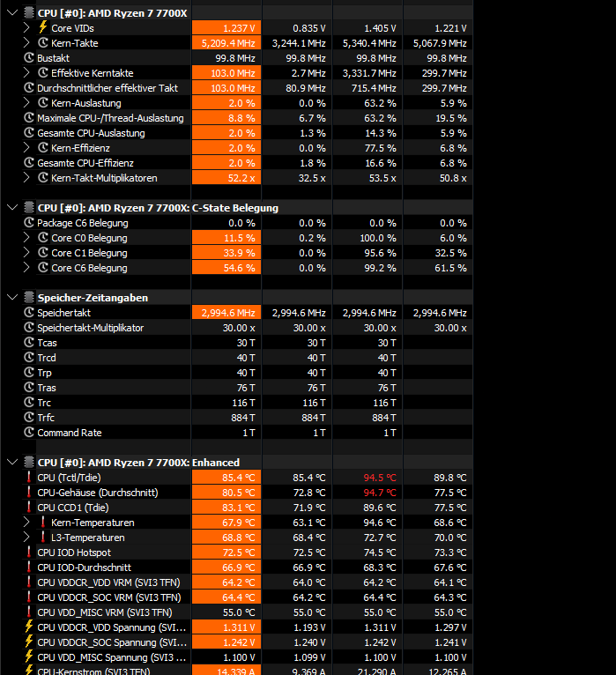The width and height of the screenshot is (616, 675).
Task: Click lightning icon beside CPU VDDCR_VDD Spannung
Action: pos(29,627)
